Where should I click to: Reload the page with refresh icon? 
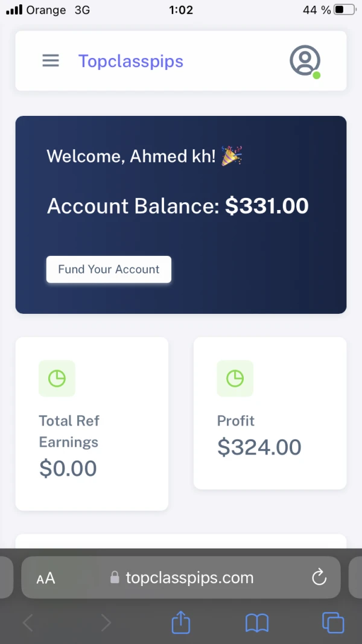coord(319,578)
